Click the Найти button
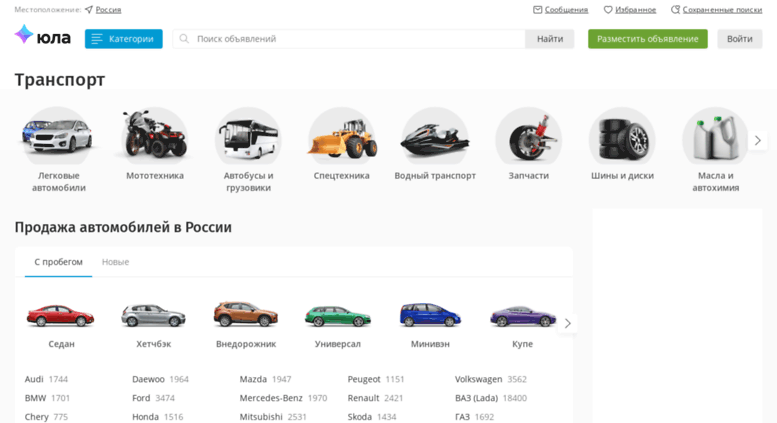Screen dimensions: 777x423 tap(550, 39)
